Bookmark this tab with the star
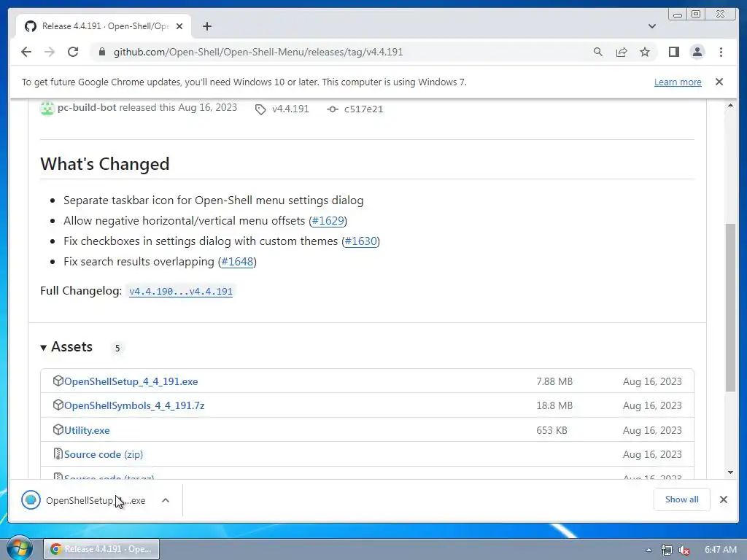This screenshot has height=560, width=747. click(645, 52)
